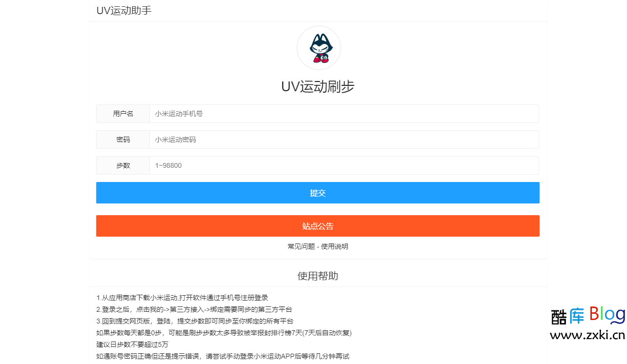Click the UV运动刷步 title

(318, 87)
